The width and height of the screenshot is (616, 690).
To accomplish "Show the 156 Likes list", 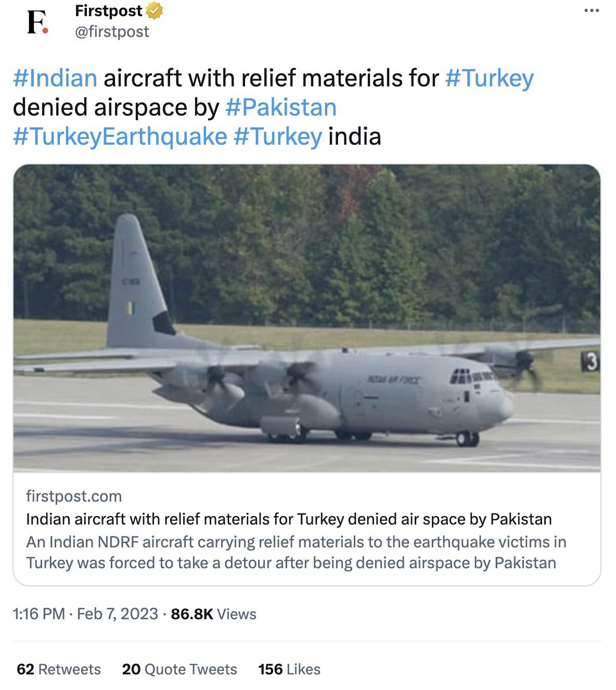I will [x=289, y=669].
